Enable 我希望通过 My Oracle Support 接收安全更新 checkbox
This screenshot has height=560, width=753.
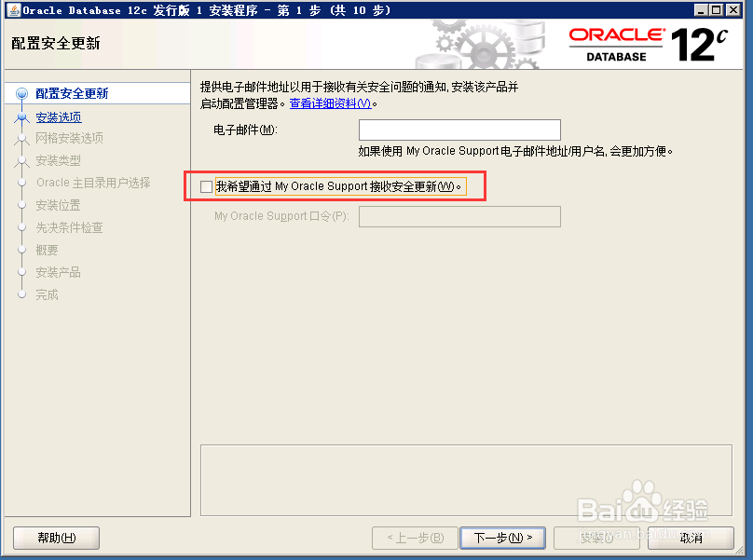pos(206,185)
